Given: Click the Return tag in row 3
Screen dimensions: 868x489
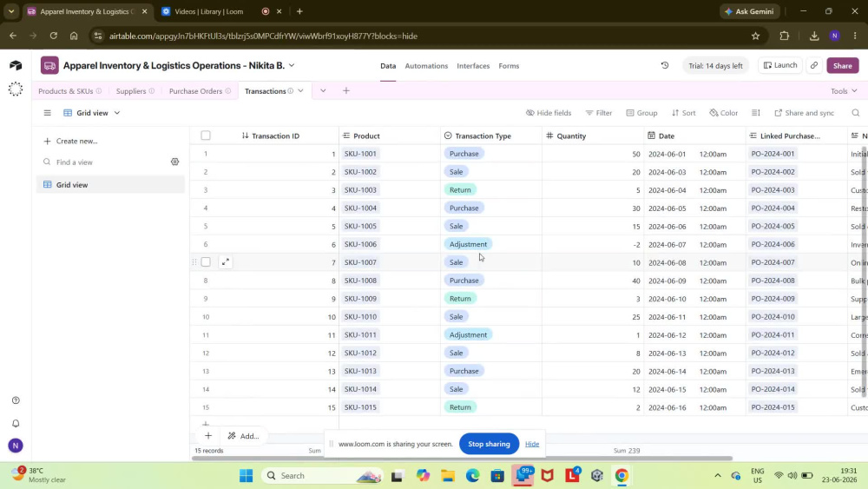Looking at the screenshot, I should click(x=460, y=190).
